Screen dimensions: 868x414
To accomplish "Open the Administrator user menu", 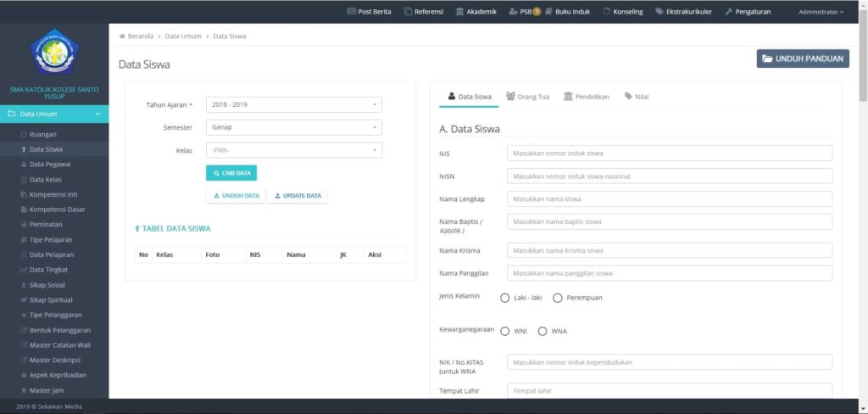I will [x=821, y=12].
